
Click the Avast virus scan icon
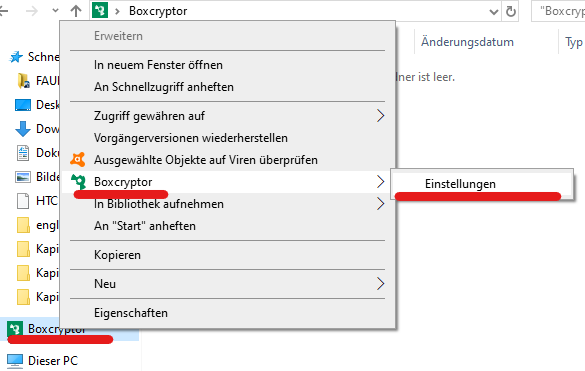[x=78, y=160]
